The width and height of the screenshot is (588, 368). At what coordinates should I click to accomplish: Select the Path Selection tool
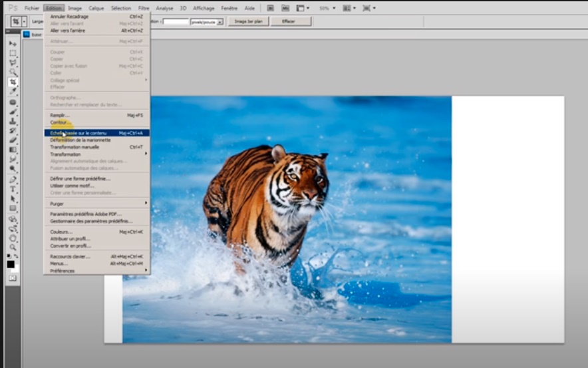coord(13,198)
